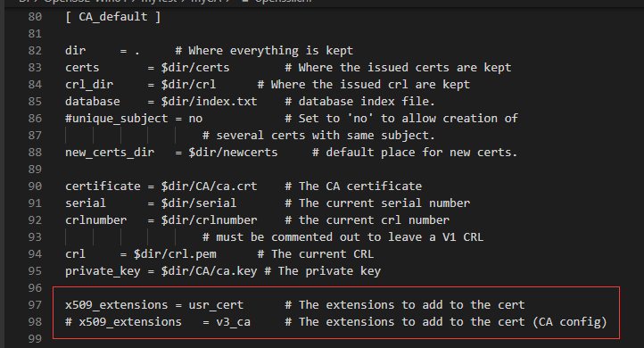Viewport: 644px width, 348px height.
Task: Click the commented #unique_subject setting
Action: coord(134,119)
